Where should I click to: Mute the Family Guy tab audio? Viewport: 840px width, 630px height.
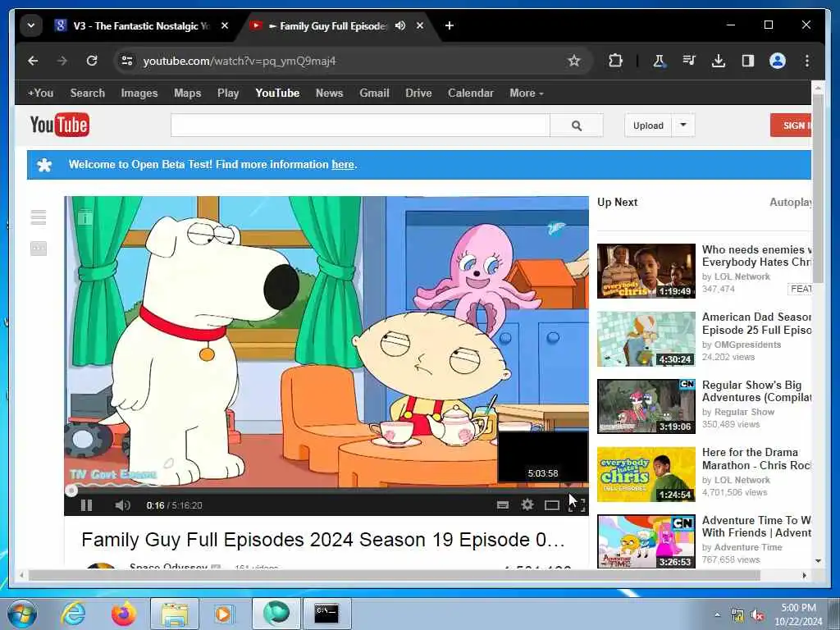400,25
